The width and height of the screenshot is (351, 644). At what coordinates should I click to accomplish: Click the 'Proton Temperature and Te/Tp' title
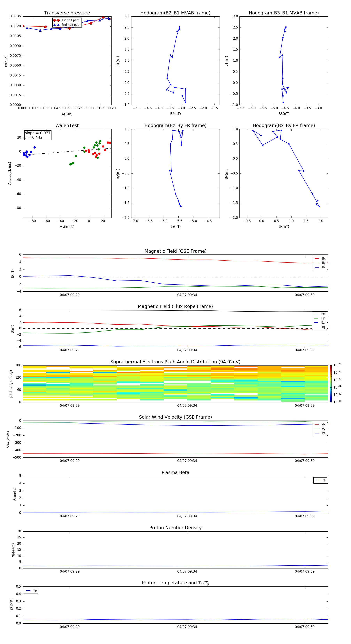pyautogui.click(x=175, y=583)
